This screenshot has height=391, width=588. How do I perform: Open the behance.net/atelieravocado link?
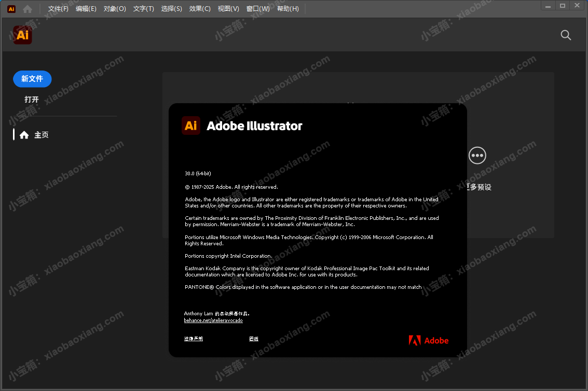coord(213,320)
